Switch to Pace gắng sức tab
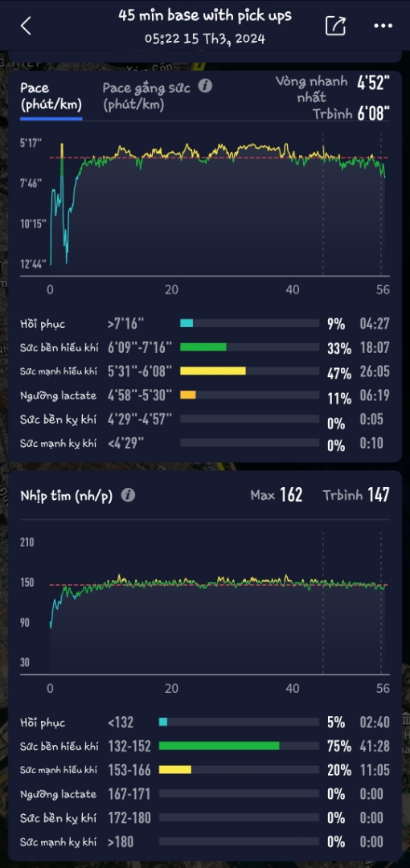The width and height of the screenshot is (410, 868). click(150, 96)
